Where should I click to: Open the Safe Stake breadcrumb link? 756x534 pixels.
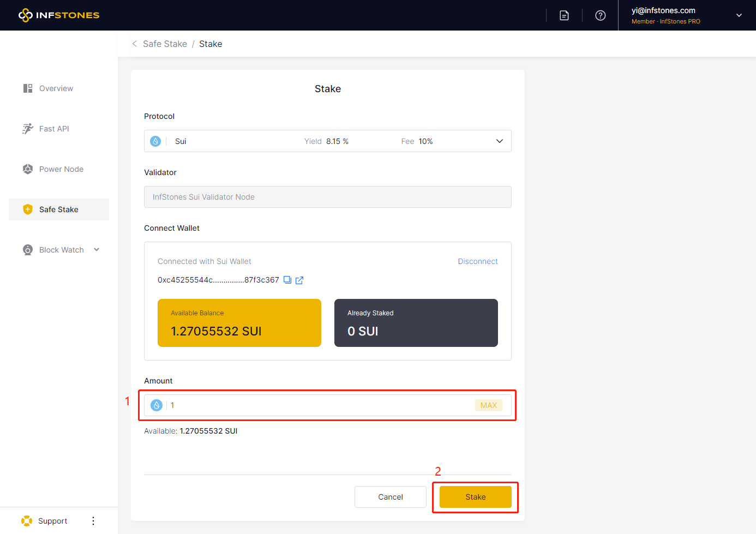click(x=165, y=44)
